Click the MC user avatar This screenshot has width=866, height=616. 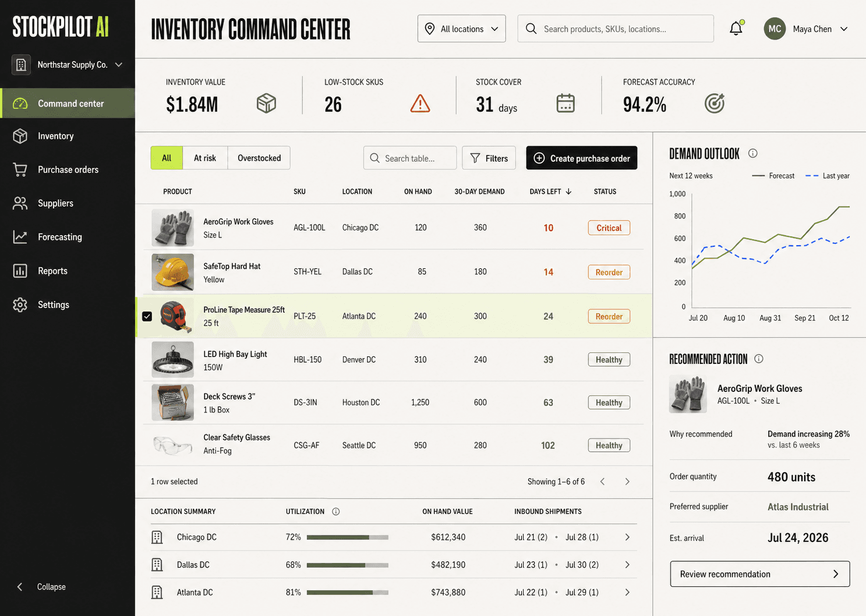click(775, 29)
